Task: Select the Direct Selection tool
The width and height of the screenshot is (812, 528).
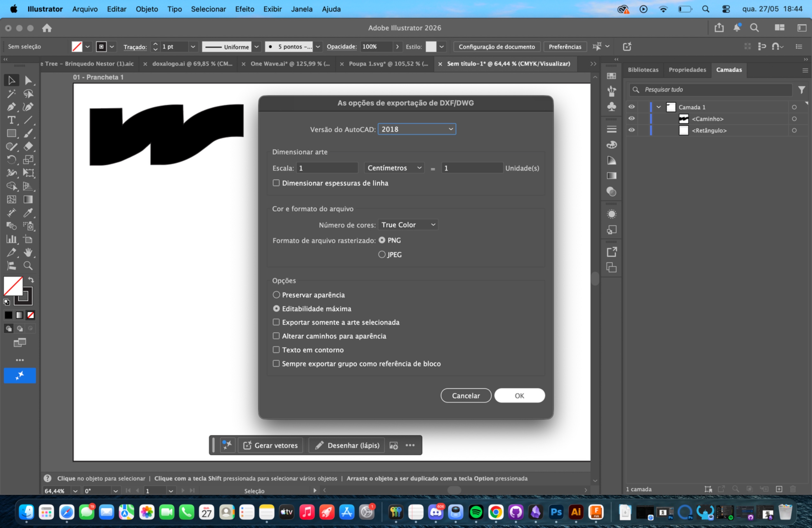Action: click(28, 80)
